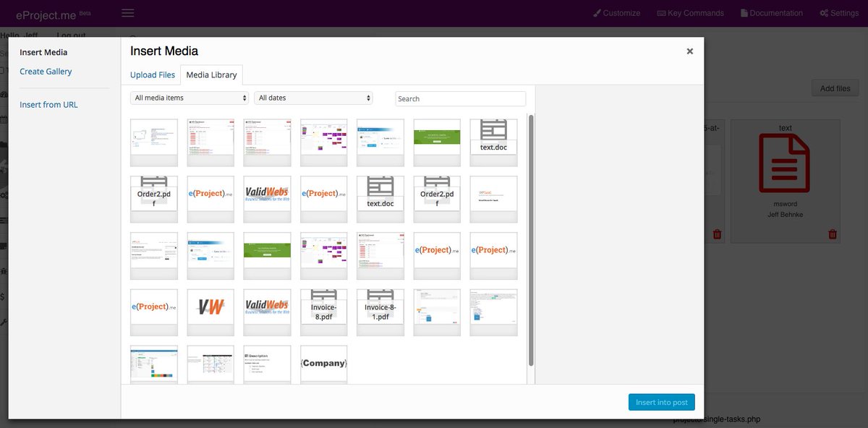The width and height of the screenshot is (868, 428).
Task: Click the red document icon on the text card
Action: [785, 163]
